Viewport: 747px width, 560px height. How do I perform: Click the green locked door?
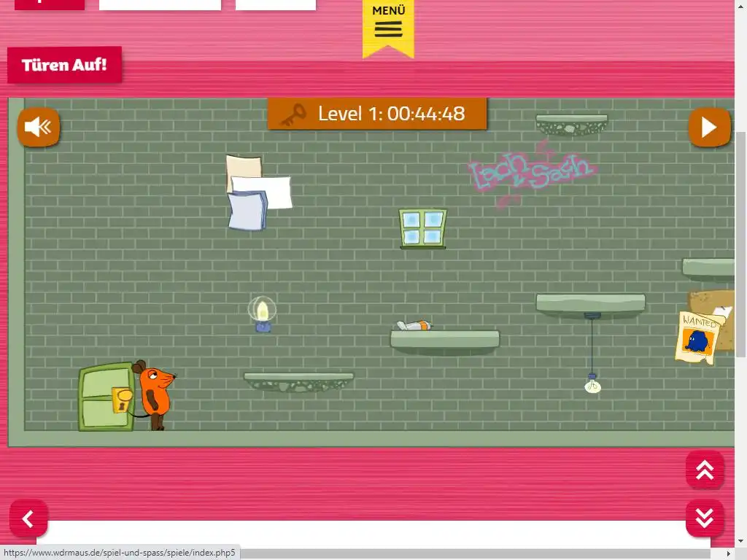(107, 397)
